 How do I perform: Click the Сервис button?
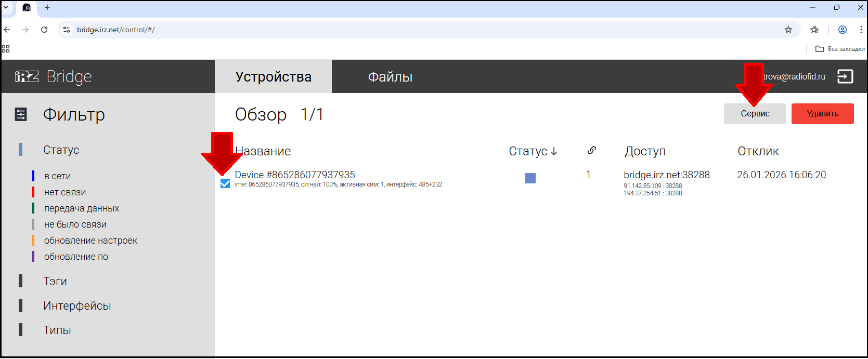755,114
